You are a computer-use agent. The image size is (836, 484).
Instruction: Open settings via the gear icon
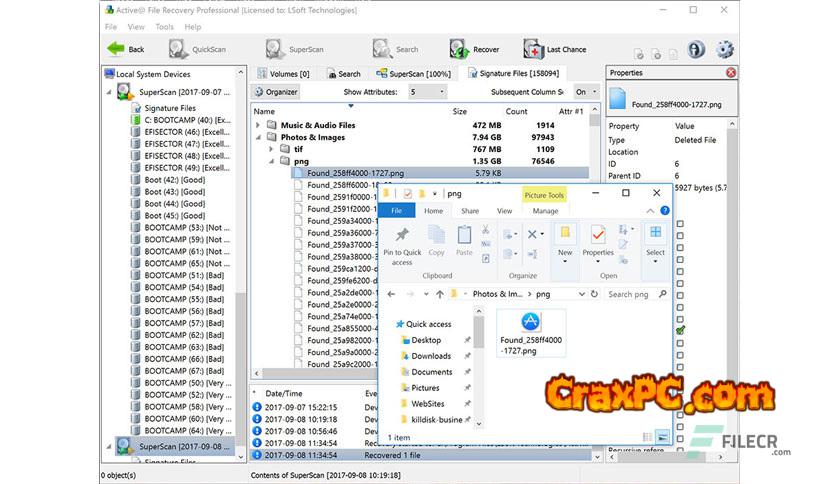724,49
